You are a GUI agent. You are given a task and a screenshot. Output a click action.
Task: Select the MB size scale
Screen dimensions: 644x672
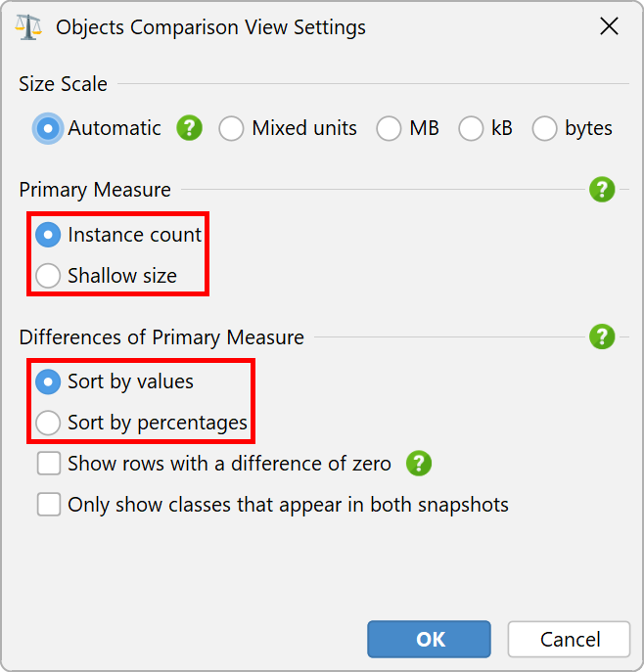coord(407,128)
